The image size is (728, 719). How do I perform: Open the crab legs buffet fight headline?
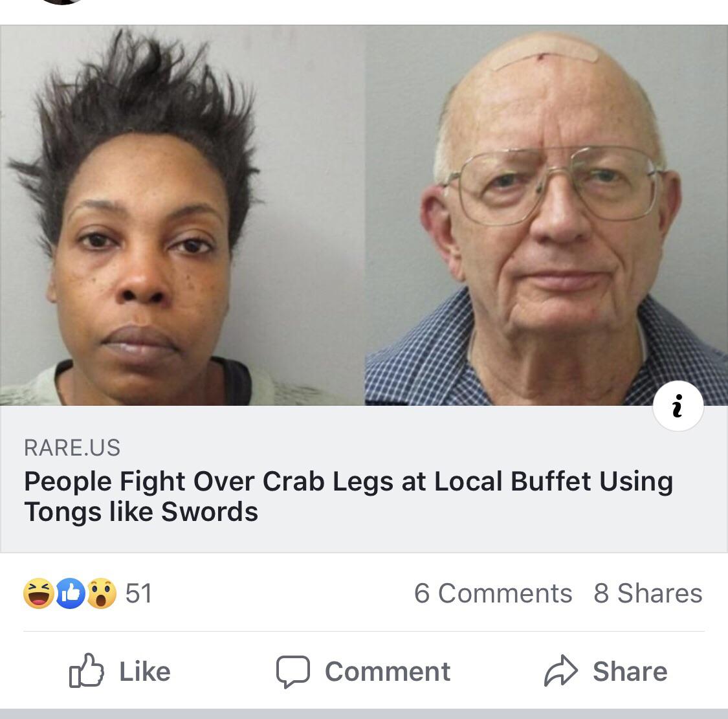[349, 496]
